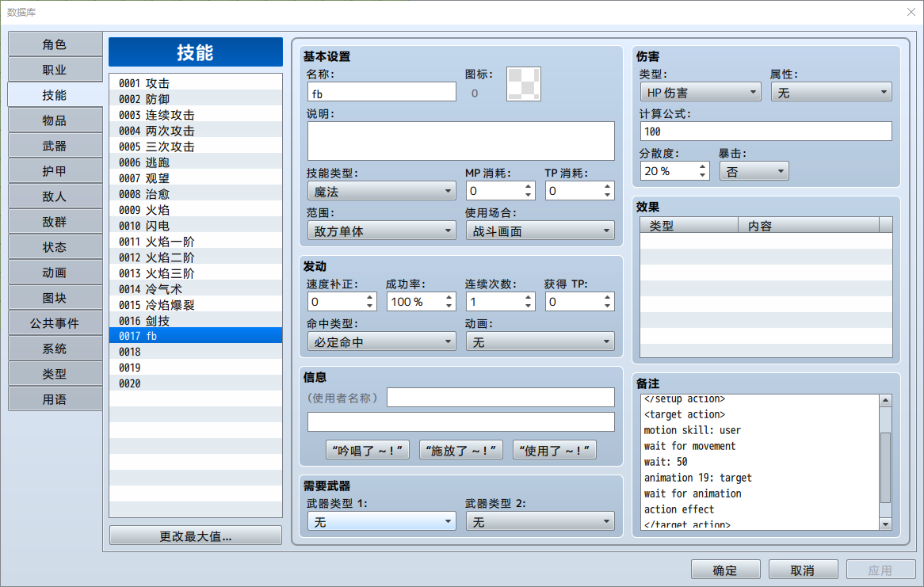Open the 使用场合 dropdown showing 战斗画面
Screen dimensions: 924x587
[540, 231]
